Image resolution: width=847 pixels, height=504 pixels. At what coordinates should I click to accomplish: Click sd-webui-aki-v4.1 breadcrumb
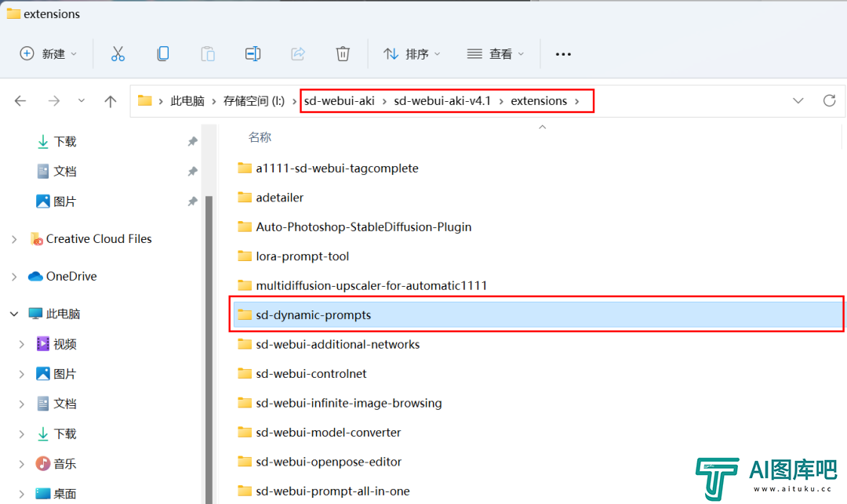tap(442, 101)
